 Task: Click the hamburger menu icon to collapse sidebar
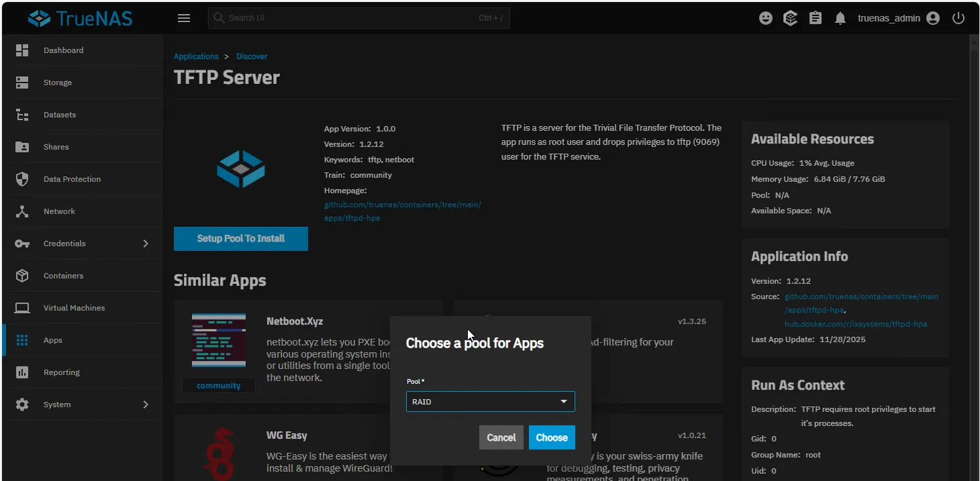click(184, 18)
